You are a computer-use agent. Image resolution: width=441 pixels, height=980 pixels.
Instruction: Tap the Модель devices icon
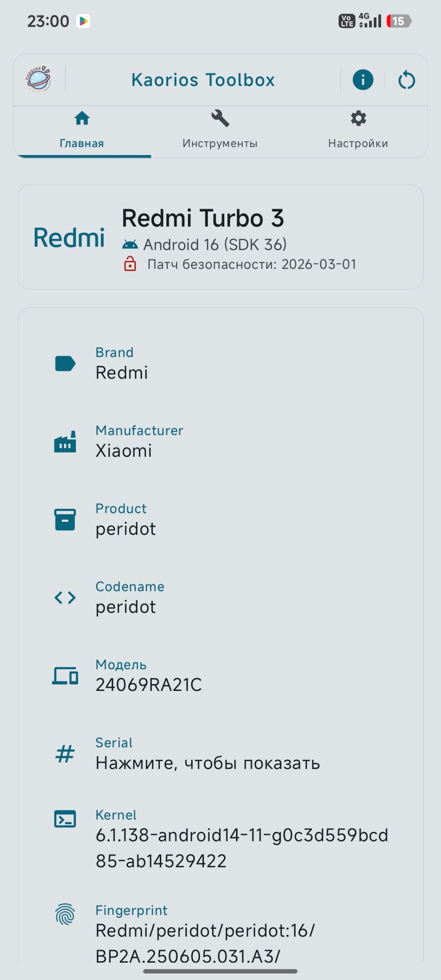click(x=65, y=676)
